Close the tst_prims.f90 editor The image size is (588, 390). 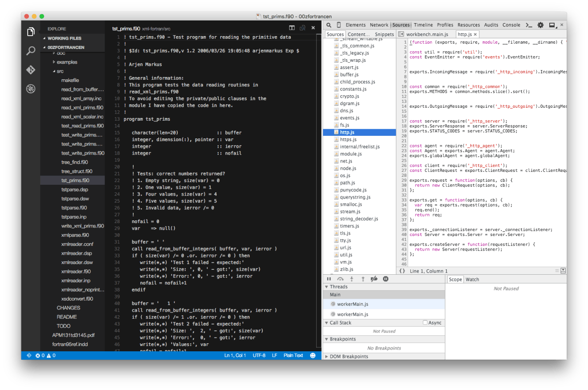(x=313, y=28)
